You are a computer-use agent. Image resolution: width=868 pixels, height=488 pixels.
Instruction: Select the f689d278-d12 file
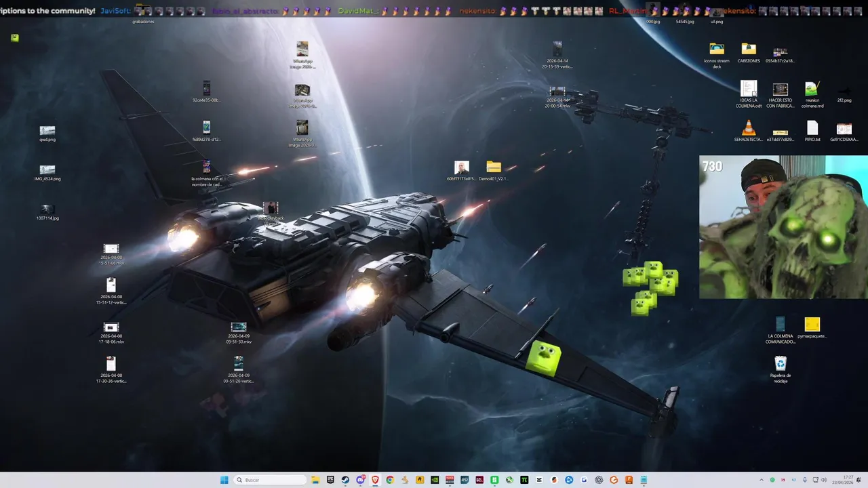pyautogui.click(x=206, y=131)
